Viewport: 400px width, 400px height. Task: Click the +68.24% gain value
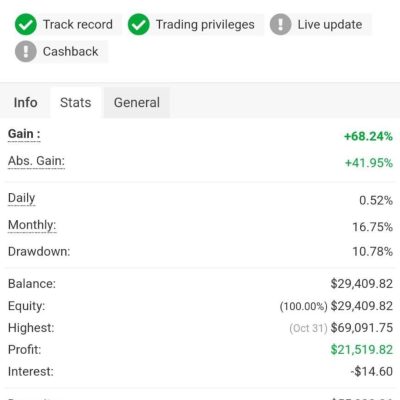[x=368, y=136]
